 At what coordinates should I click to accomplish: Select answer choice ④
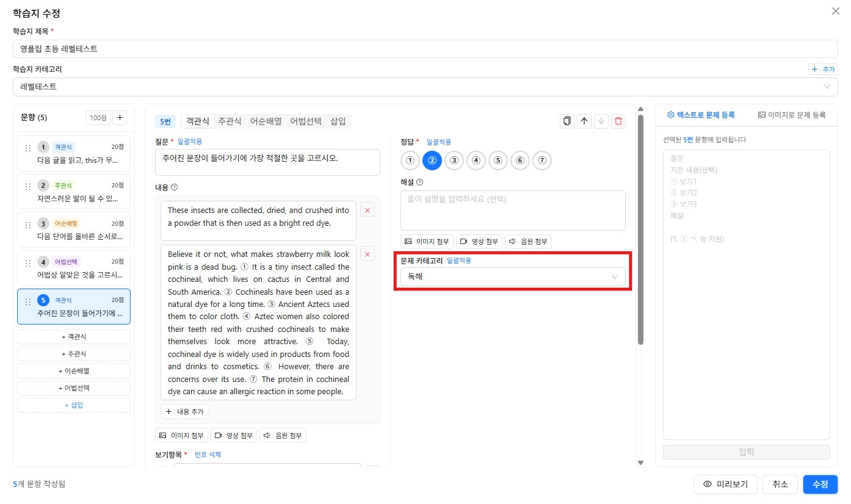476,160
